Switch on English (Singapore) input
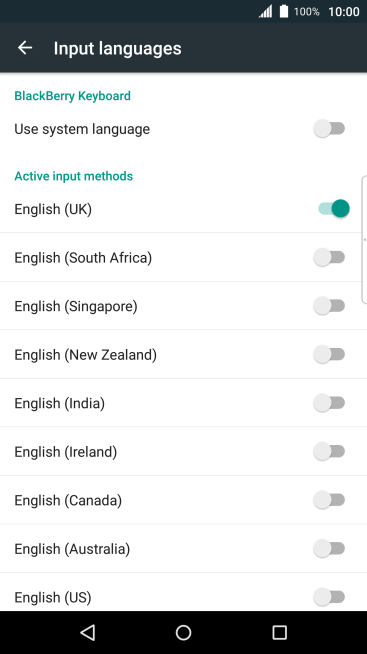This screenshot has width=367, height=654. point(329,306)
